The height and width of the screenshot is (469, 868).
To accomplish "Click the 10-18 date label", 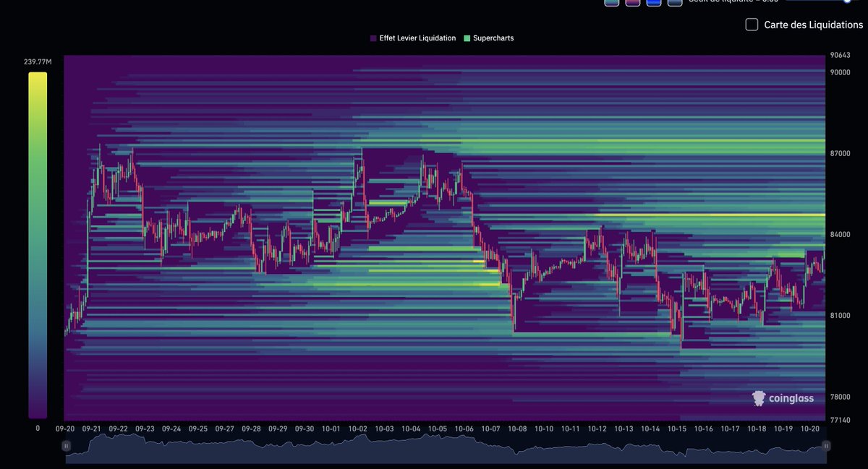I will (757, 429).
